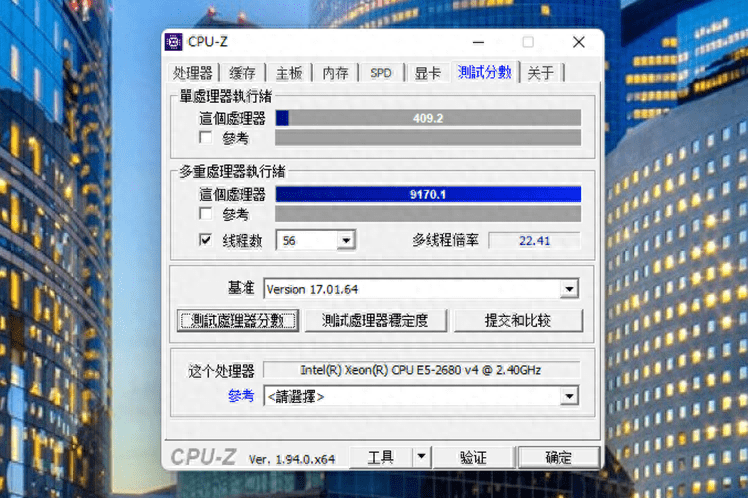The height and width of the screenshot is (498, 748).
Task: Click the multi thread score bar 9170.1
Action: pos(428,194)
